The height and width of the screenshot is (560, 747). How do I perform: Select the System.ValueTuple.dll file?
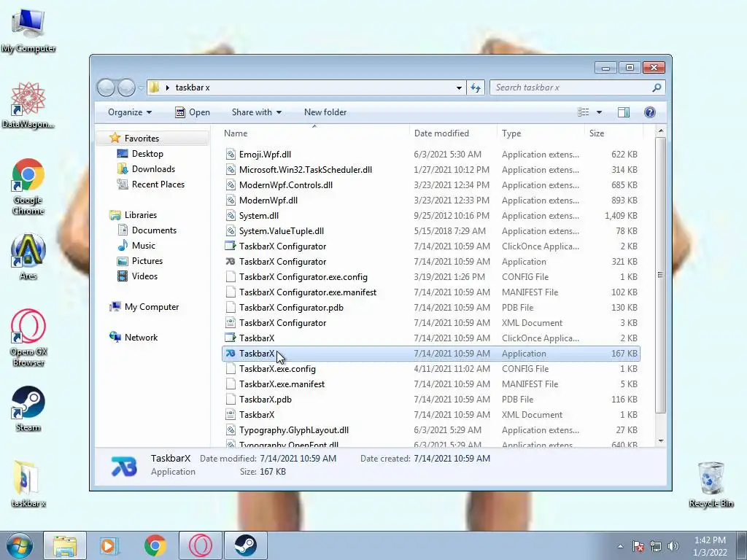pos(431,231)
